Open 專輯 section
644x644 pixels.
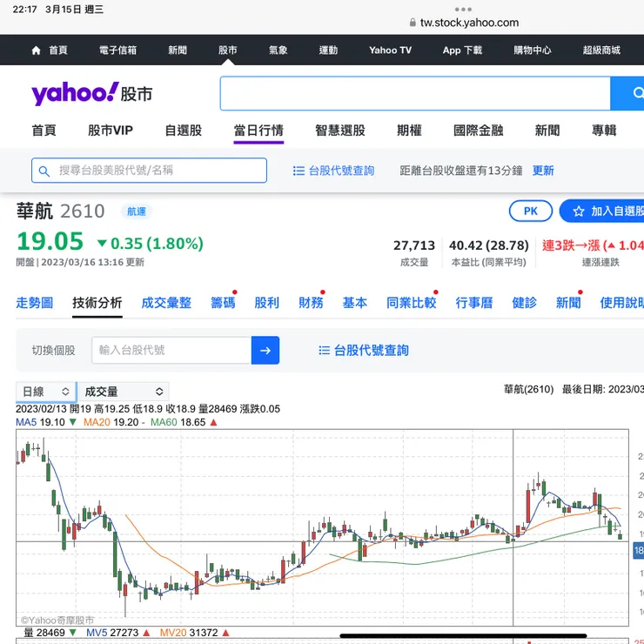point(604,131)
